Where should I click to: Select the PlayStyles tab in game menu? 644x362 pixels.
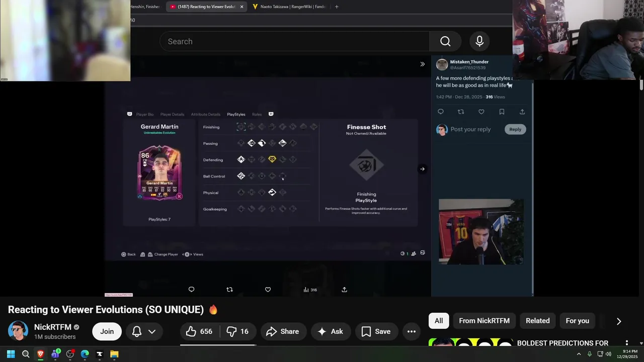[x=236, y=114]
